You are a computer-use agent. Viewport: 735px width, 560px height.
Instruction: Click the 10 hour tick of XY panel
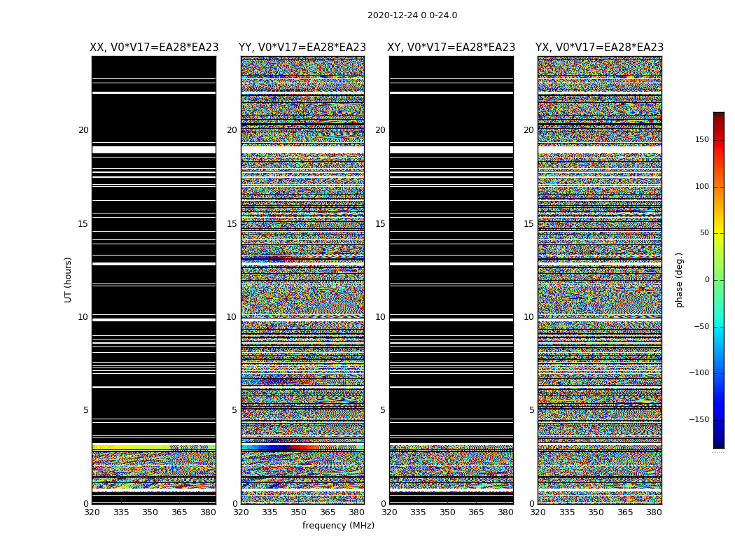380,317
